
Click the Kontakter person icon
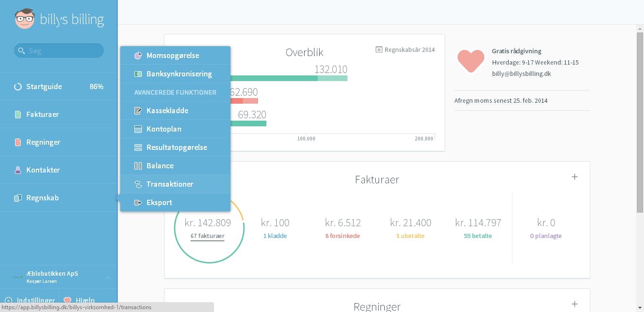click(18, 170)
